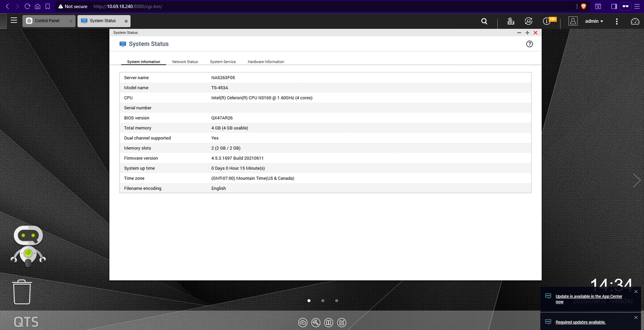Image resolution: width=644 pixels, height=330 pixels.
Task: Expand the admin user dropdown
Action: pyautogui.click(x=594, y=21)
